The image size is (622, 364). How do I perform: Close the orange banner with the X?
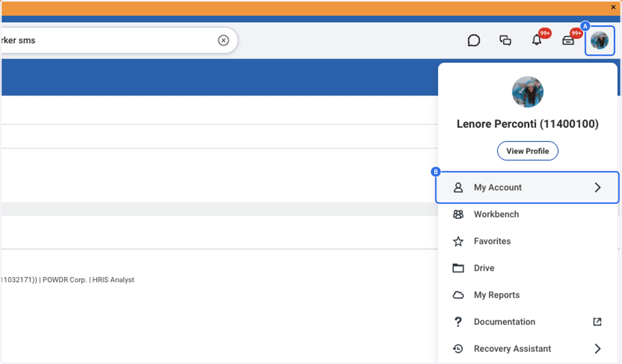(x=613, y=7)
